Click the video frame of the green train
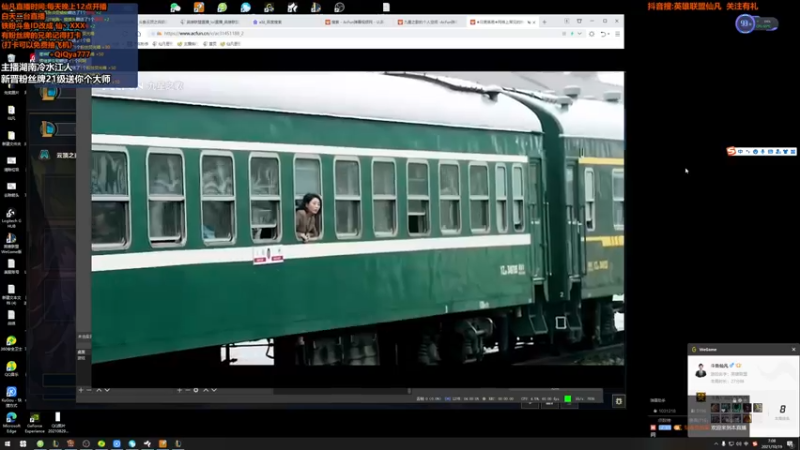Image resolution: width=800 pixels, height=450 pixels. click(358, 218)
